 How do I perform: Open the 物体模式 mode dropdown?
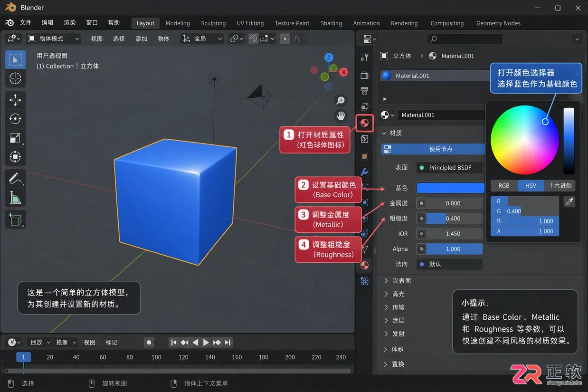53,38
